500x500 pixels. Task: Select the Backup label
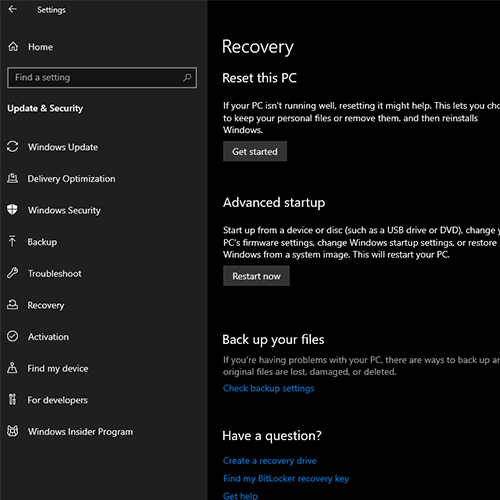(42, 242)
